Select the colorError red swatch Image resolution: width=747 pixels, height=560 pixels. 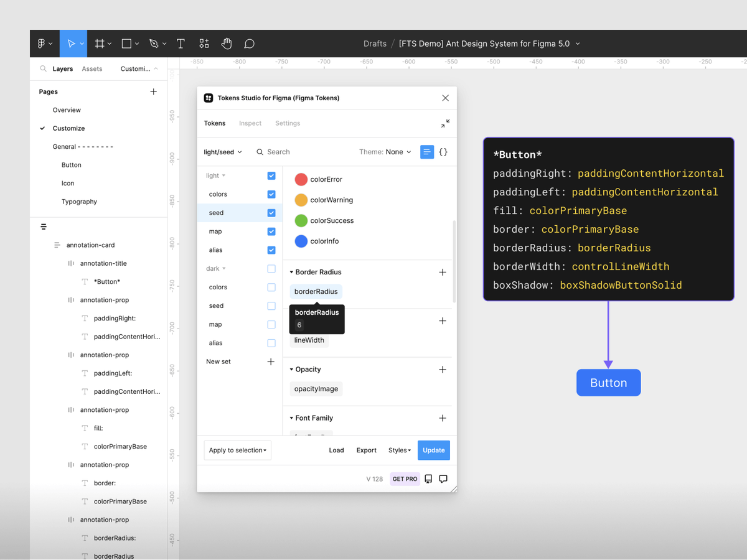[301, 179]
